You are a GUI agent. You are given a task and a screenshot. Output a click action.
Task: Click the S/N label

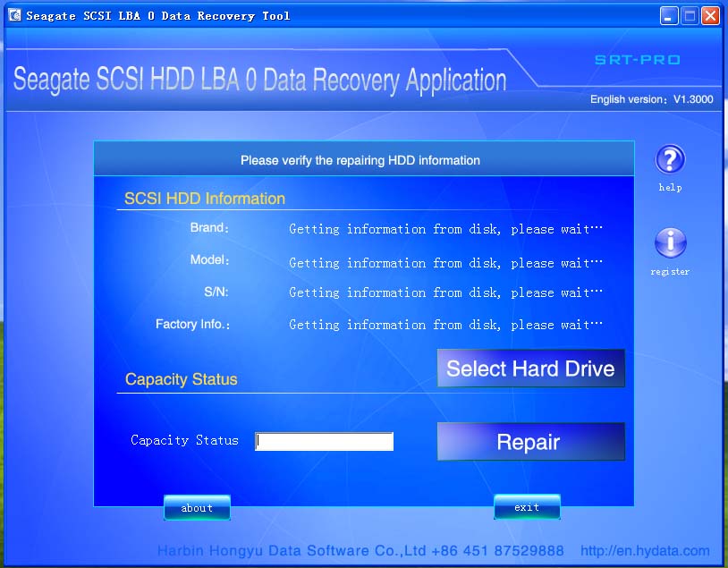point(216,292)
